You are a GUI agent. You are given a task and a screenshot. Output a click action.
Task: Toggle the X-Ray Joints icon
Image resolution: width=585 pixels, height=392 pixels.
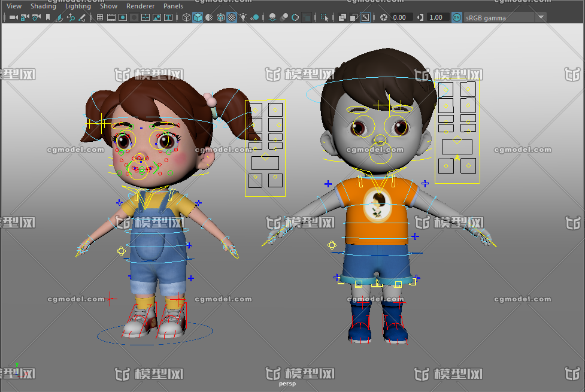tap(365, 17)
